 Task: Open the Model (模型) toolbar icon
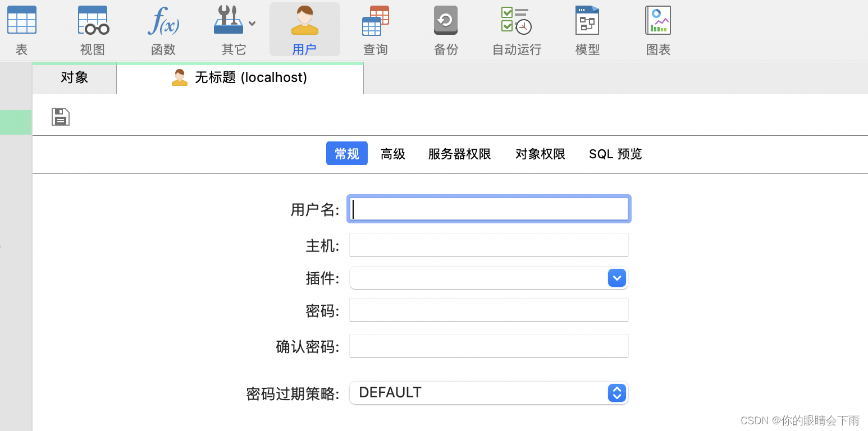(x=587, y=29)
